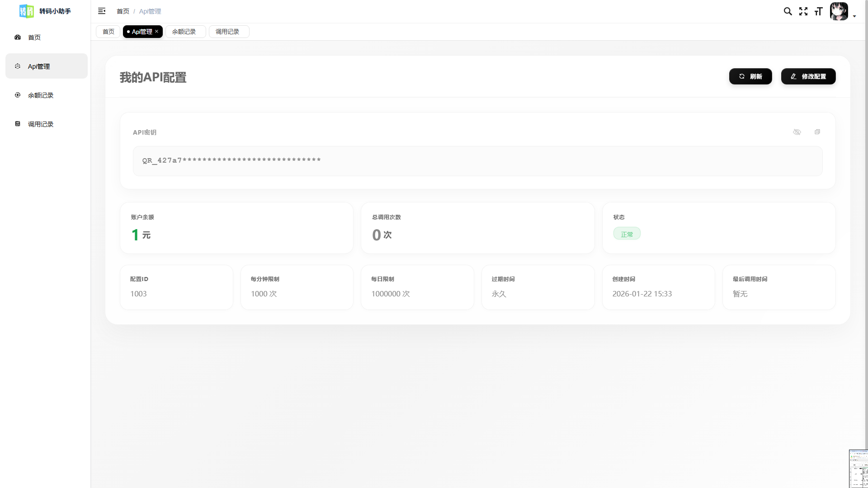Viewport: 868px width, 488px height.
Task: Toggle API key visibility eye icon
Action: (x=797, y=132)
